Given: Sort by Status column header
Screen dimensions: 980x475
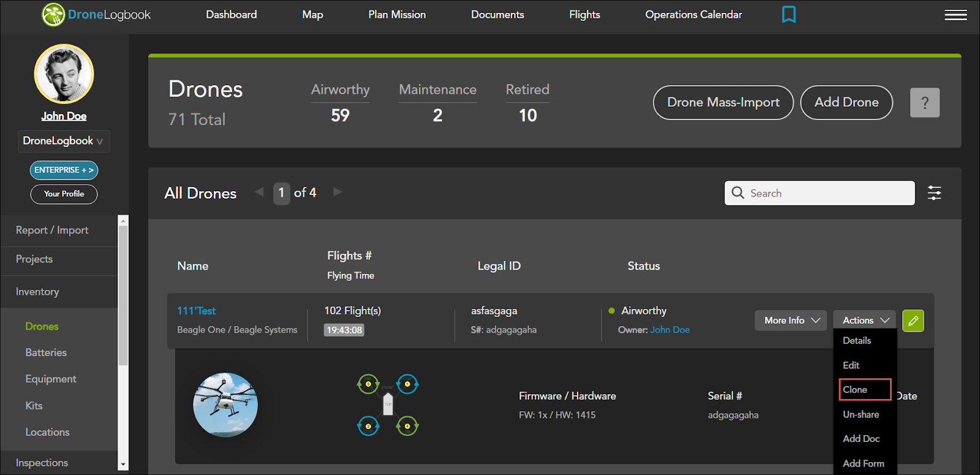Looking at the screenshot, I should coord(644,266).
